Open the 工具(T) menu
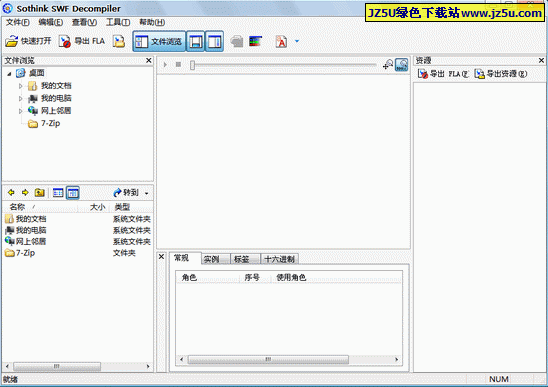548x387 pixels. (x=118, y=22)
